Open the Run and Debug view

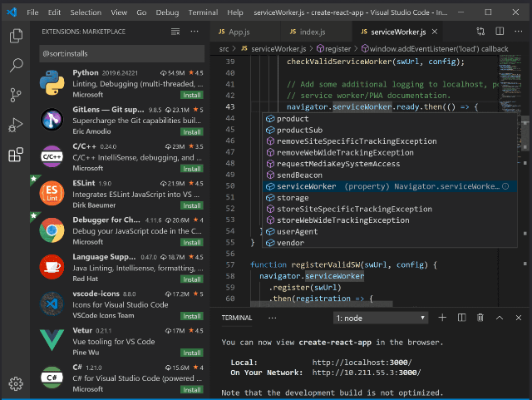(15, 126)
